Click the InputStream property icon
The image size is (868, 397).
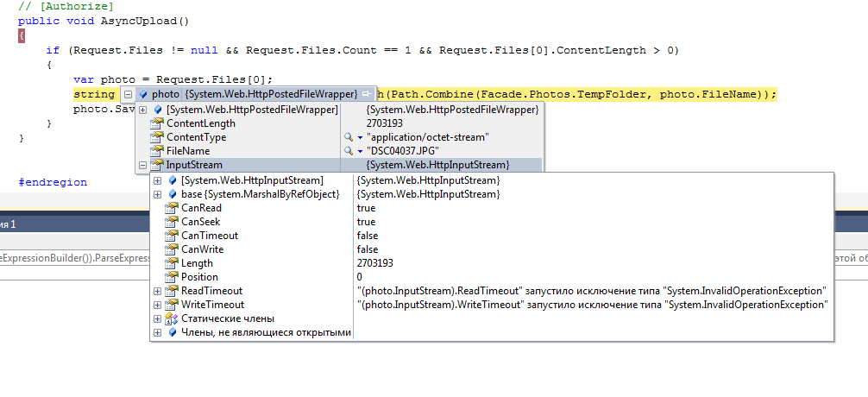pos(158,165)
